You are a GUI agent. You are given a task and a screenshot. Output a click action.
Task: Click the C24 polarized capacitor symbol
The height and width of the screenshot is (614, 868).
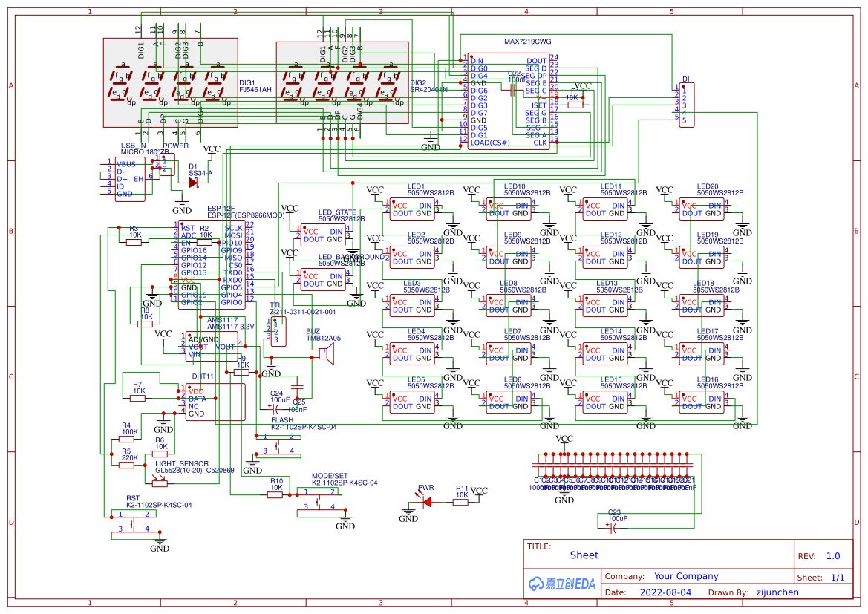(x=275, y=408)
